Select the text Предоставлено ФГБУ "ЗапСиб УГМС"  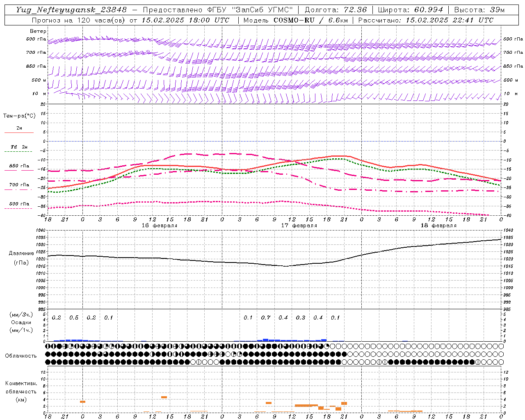[x=218, y=10]
